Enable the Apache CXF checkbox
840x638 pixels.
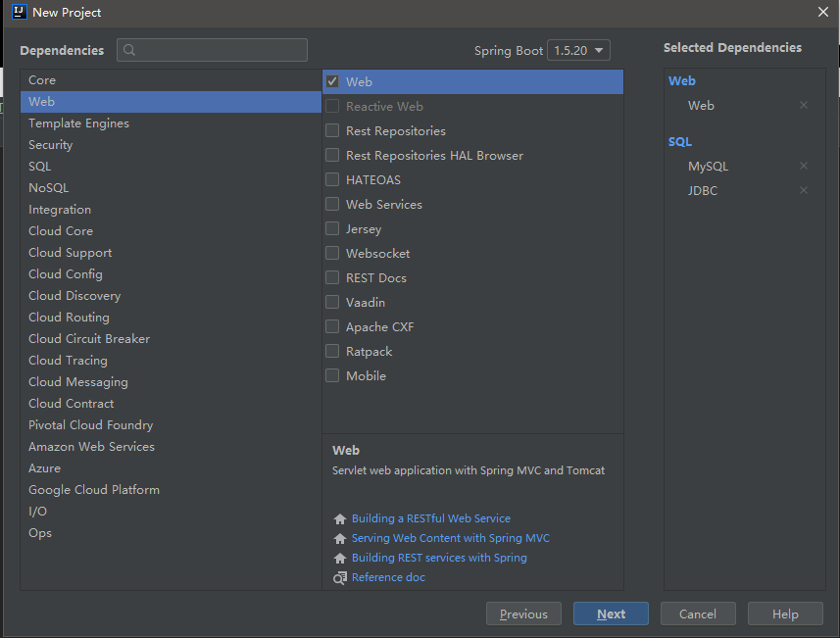pos(332,326)
